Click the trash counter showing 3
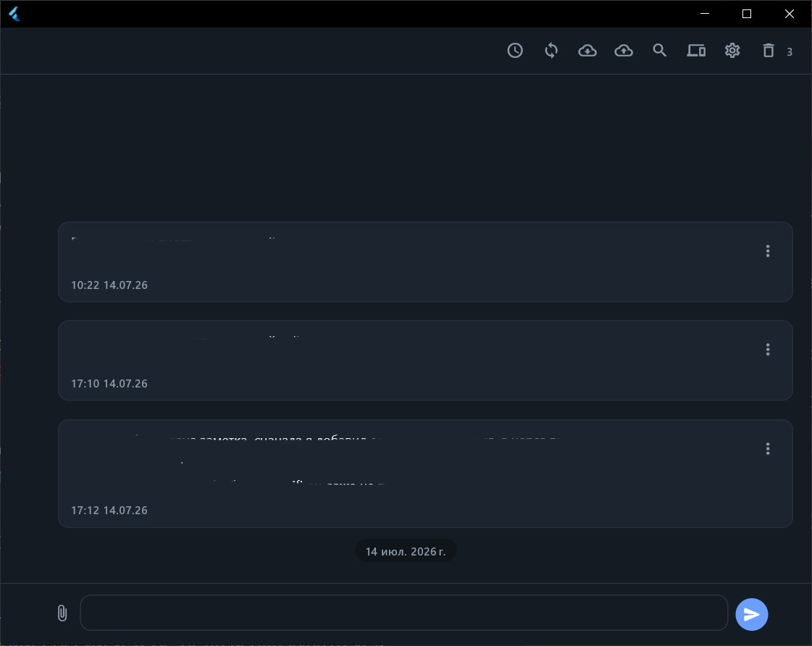The image size is (812, 646). tap(790, 51)
